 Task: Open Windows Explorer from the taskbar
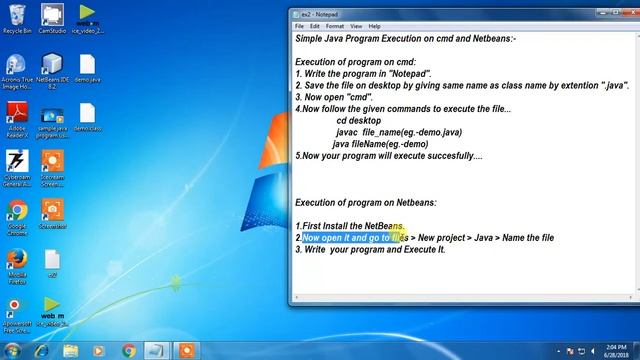70,351
